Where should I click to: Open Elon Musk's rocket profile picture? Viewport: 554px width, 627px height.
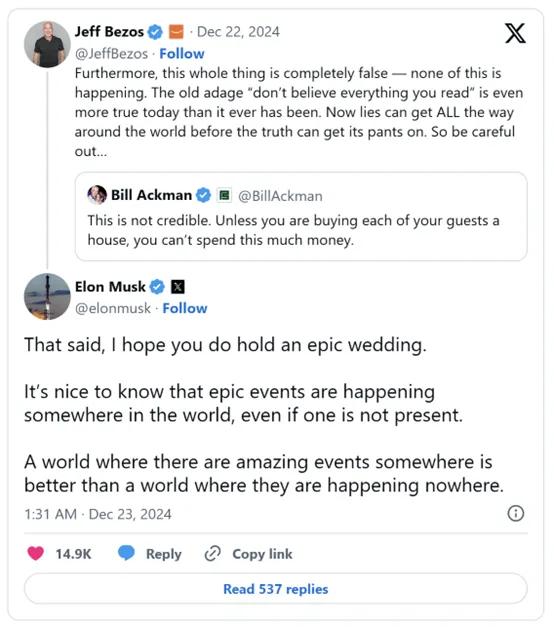click(47, 297)
